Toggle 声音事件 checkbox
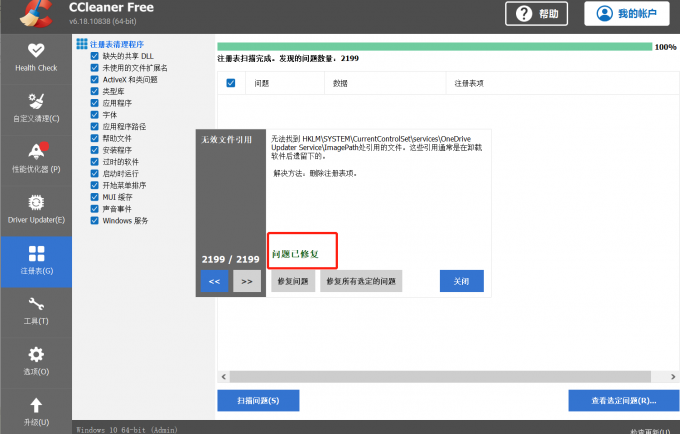This screenshot has width=680, height=434. pyautogui.click(x=94, y=209)
